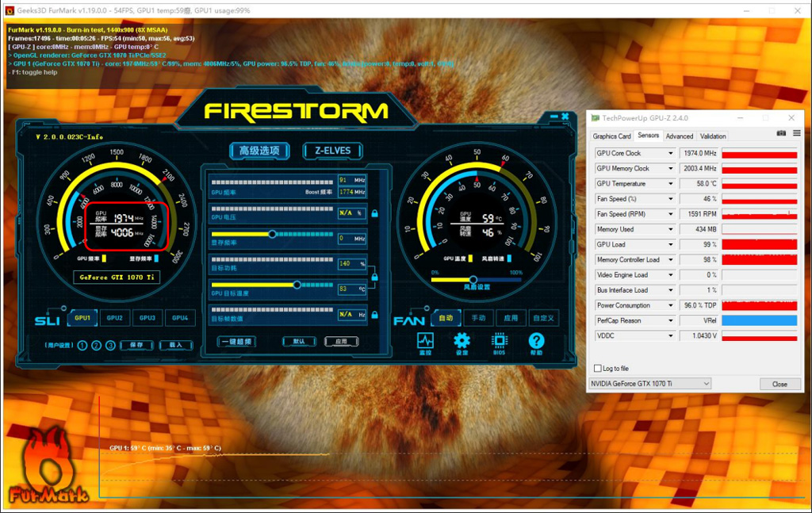The width and height of the screenshot is (812, 513).
Task: Click the GPU 目标温度 slider handle
Action: click(297, 285)
